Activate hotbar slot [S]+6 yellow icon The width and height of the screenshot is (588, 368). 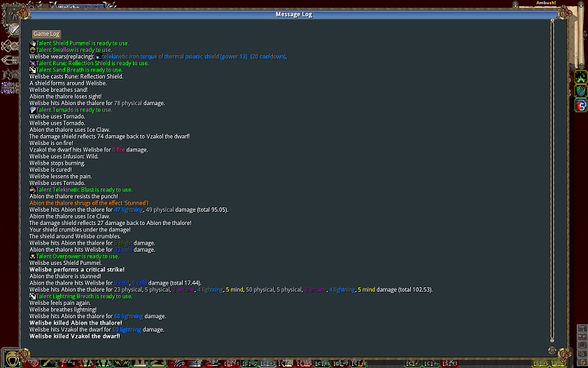coord(540,364)
